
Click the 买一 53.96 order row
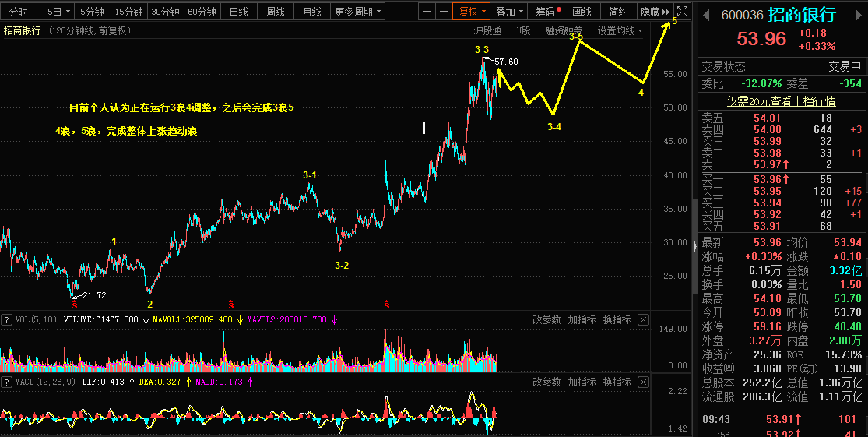[x=782, y=179]
